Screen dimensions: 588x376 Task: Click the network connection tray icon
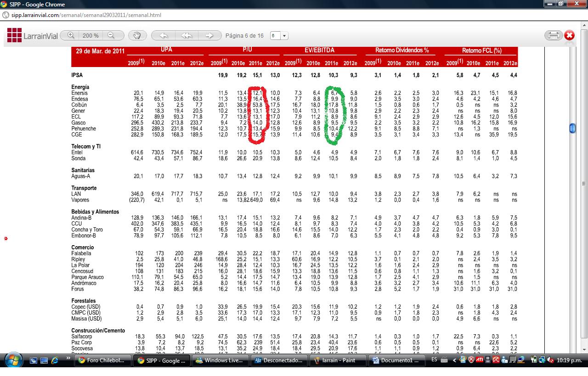[541, 360]
